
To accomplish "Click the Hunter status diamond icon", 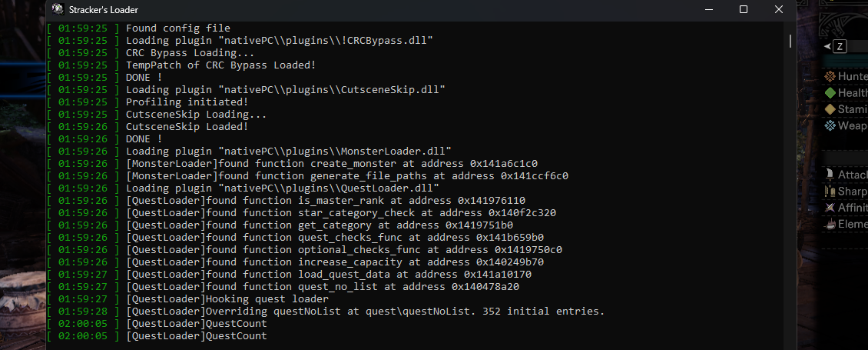I will coord(830,76).
